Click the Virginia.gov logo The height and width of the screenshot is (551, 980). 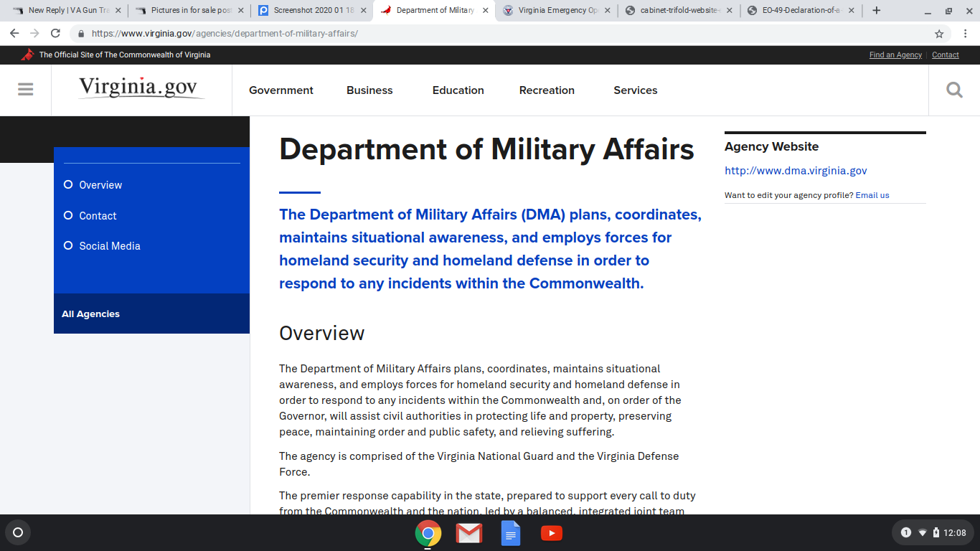pyautogui.click(x=141, y=88)
